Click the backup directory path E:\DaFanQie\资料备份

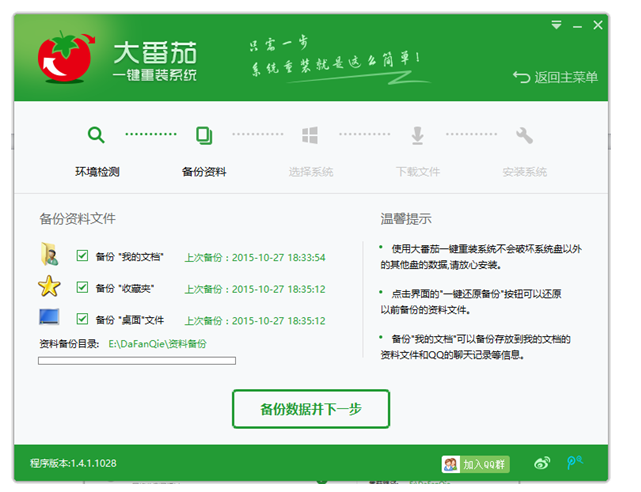(157, 343)
